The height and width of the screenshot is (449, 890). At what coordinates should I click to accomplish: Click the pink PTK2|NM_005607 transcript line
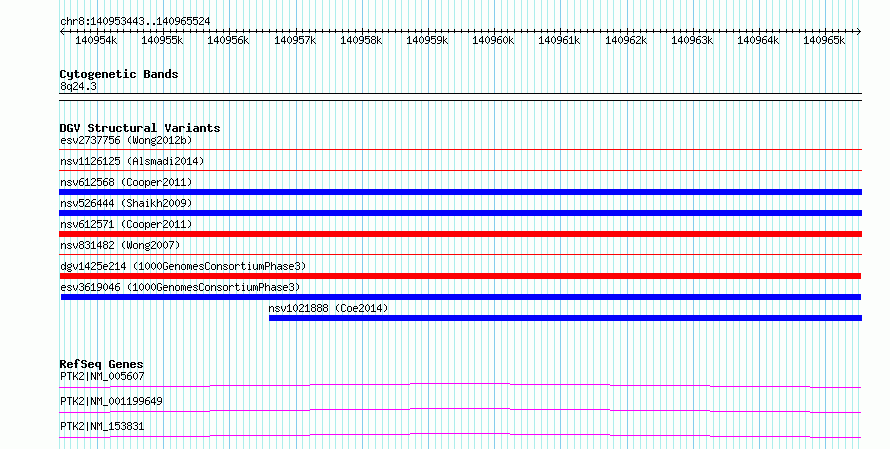pyautogui.click(x=460, y=385)
